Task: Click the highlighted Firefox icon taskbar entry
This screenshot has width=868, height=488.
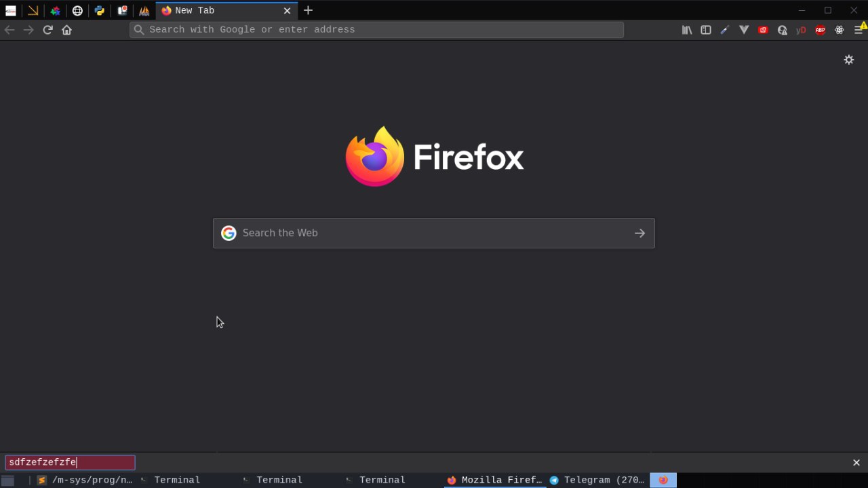Action: click(x=663, y=480)
